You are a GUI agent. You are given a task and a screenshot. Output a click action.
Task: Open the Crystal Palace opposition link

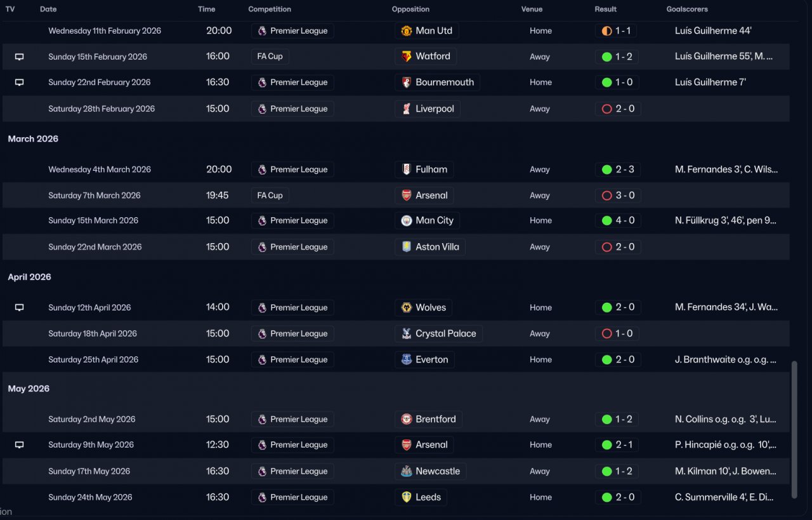point(438,333)
